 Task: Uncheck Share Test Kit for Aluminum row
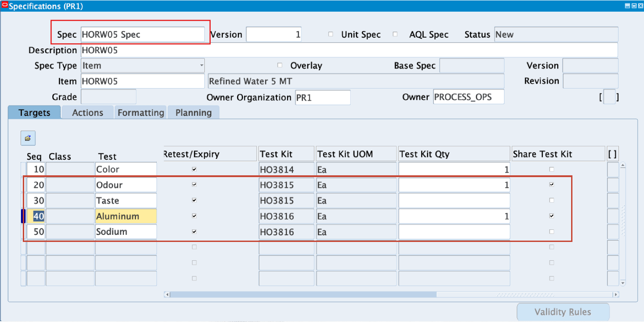551,216
